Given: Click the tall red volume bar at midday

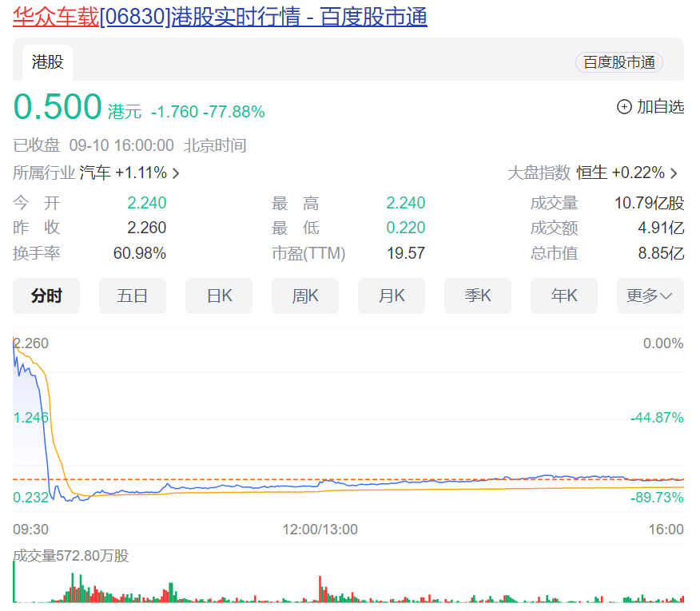Looking at the screenshot, I should (320, 589).
